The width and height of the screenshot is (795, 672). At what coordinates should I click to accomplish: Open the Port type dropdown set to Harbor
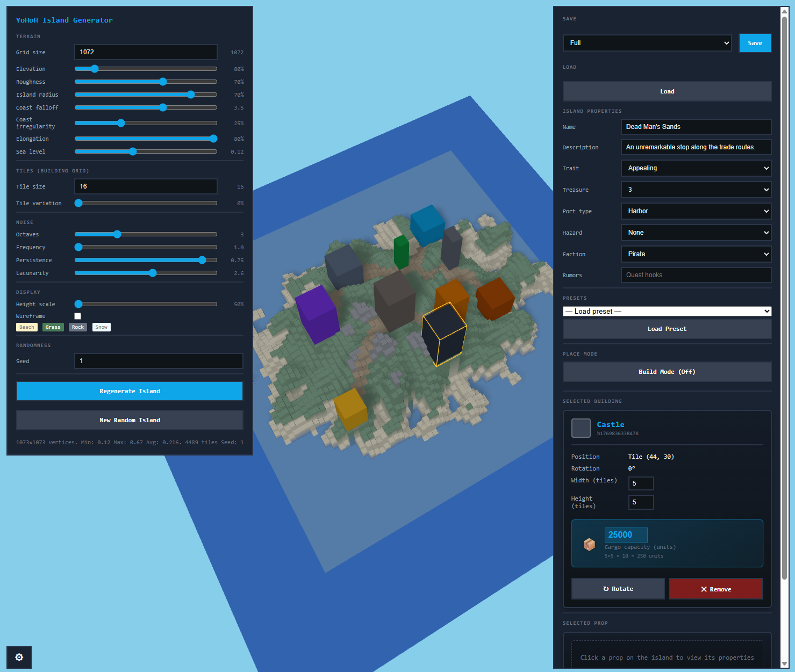click(696, 211)
